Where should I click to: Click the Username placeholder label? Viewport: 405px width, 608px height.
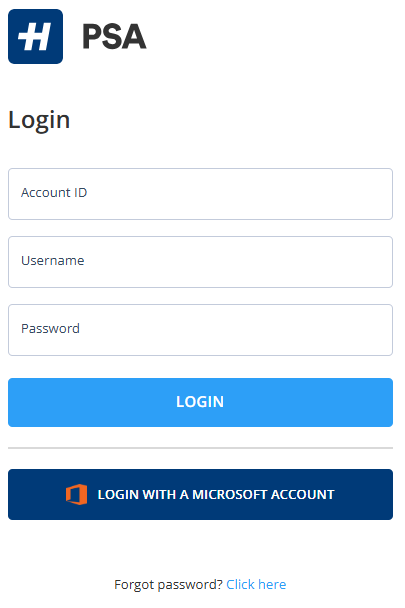[52, 261]
